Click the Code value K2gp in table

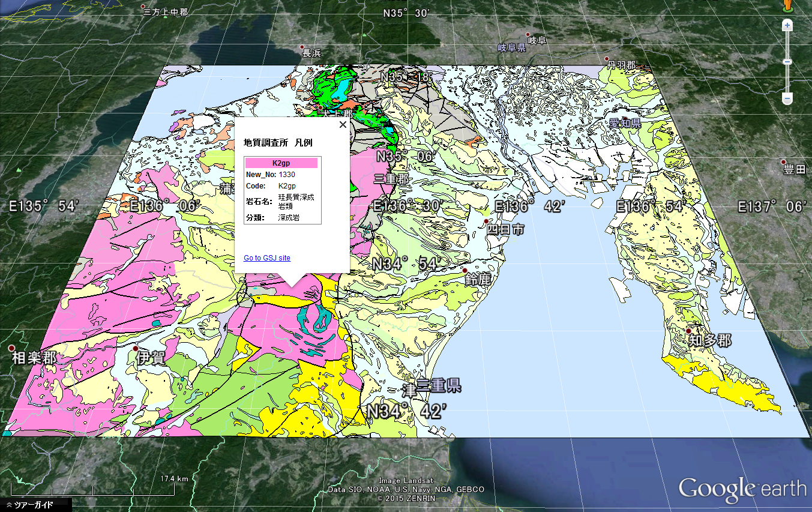pyautogui.click(x=287, y=186)
